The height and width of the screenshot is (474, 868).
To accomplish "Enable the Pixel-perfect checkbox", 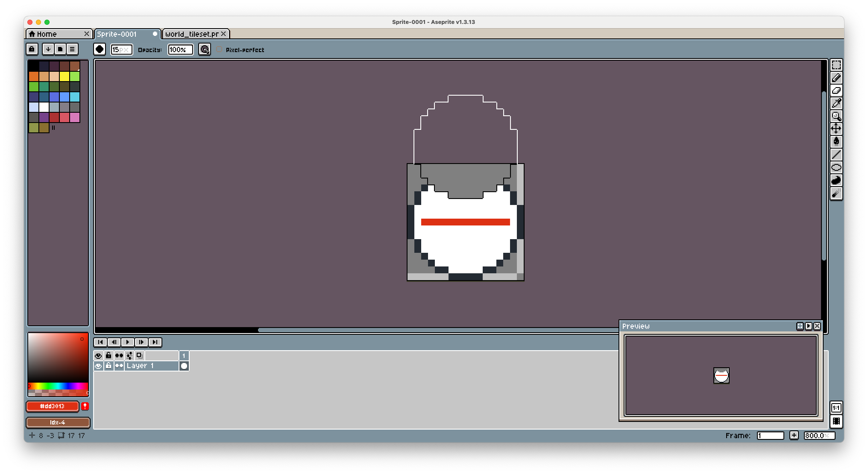I will pos(220,50).
